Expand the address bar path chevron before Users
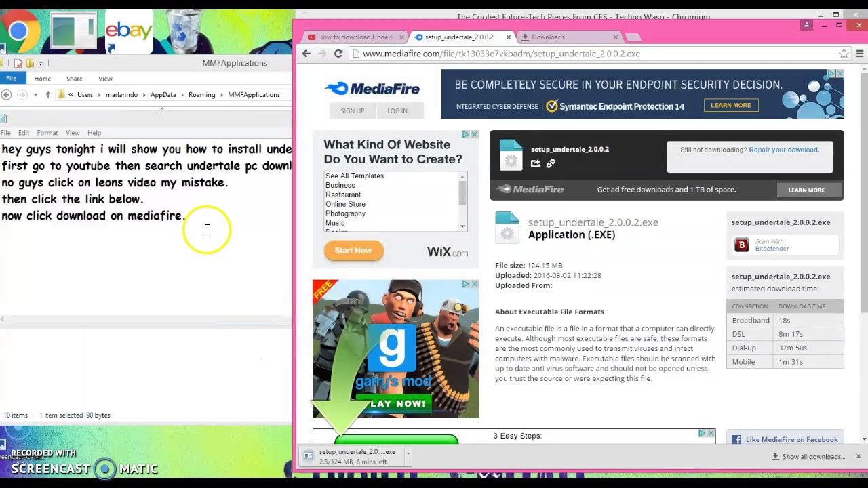 pos(72,95)
